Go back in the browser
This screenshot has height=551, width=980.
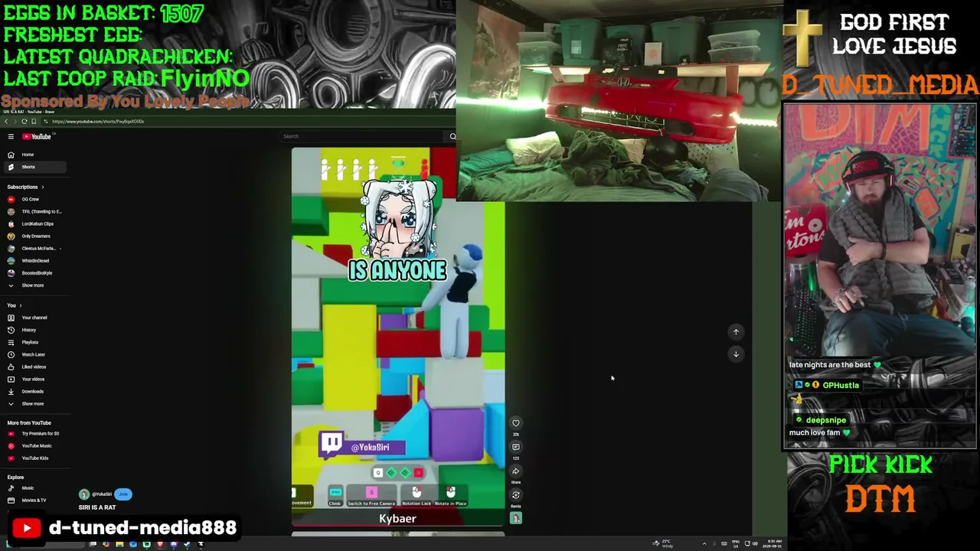click(6, 122)
